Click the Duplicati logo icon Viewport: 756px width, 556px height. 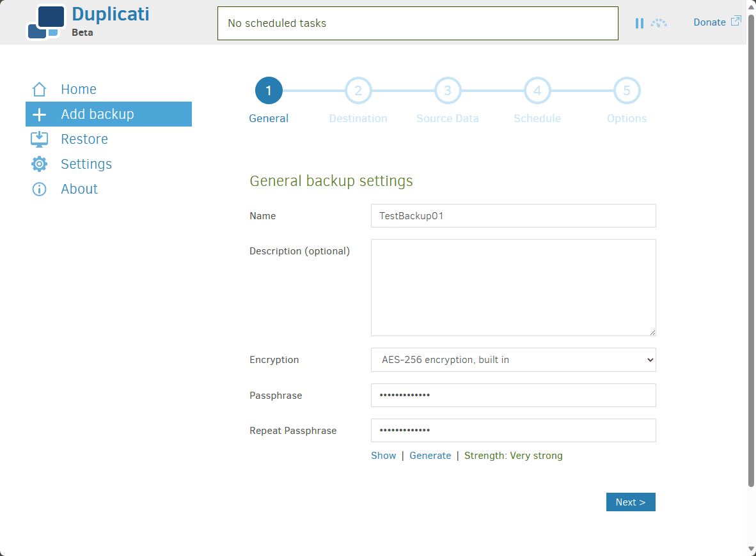46,22
